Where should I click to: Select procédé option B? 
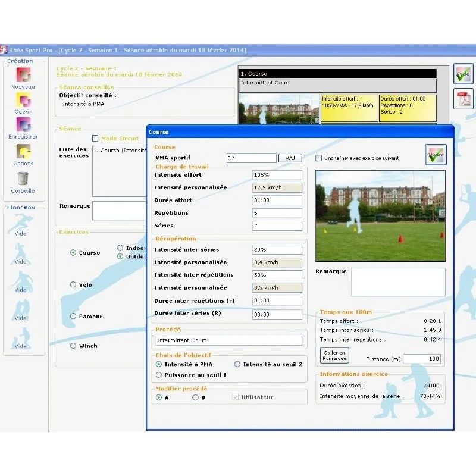(195, 397)
